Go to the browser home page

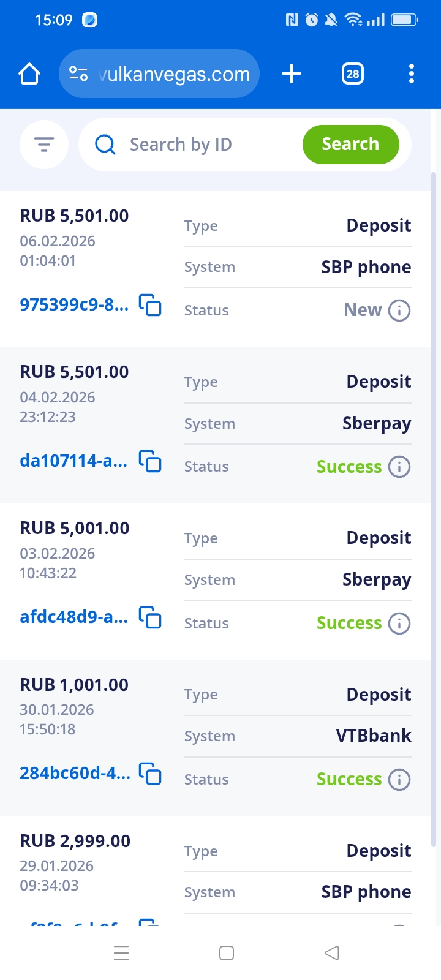coord(29,74)
